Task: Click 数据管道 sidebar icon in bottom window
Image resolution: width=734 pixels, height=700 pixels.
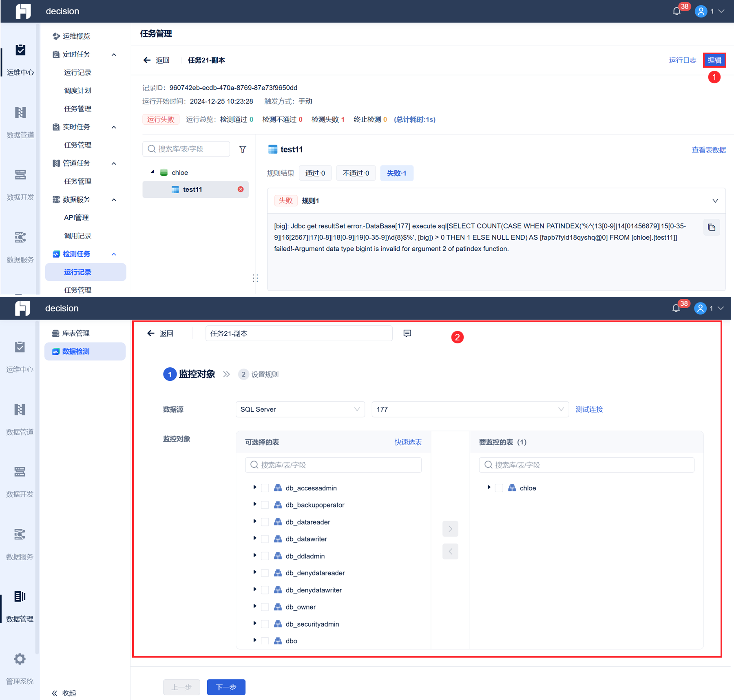Action: pos(20,409)
